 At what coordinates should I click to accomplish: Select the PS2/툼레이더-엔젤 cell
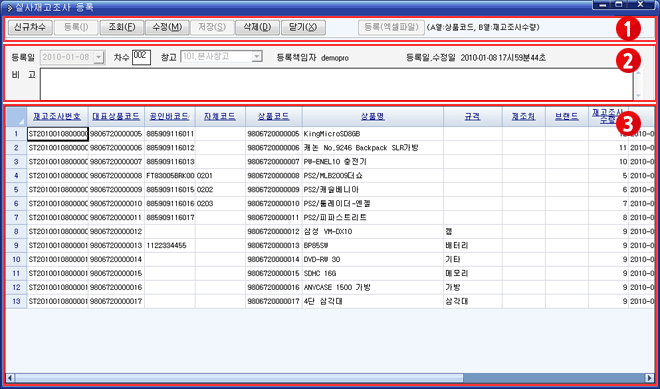click(x=373, y=204)
